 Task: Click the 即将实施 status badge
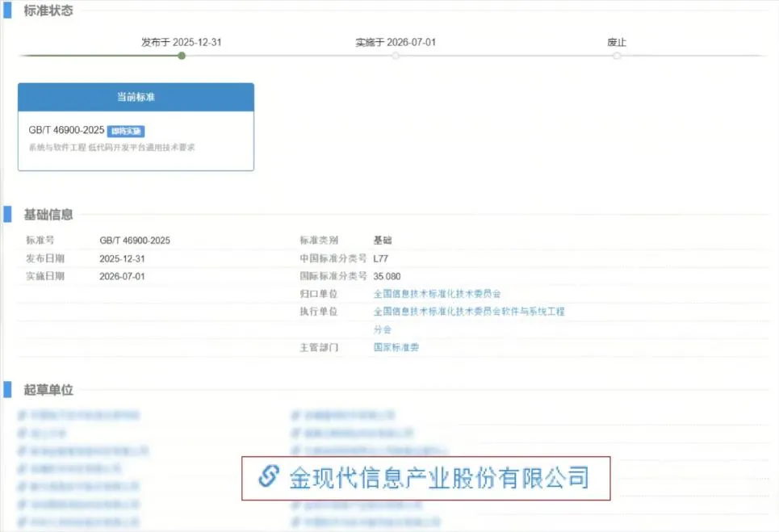126,131
